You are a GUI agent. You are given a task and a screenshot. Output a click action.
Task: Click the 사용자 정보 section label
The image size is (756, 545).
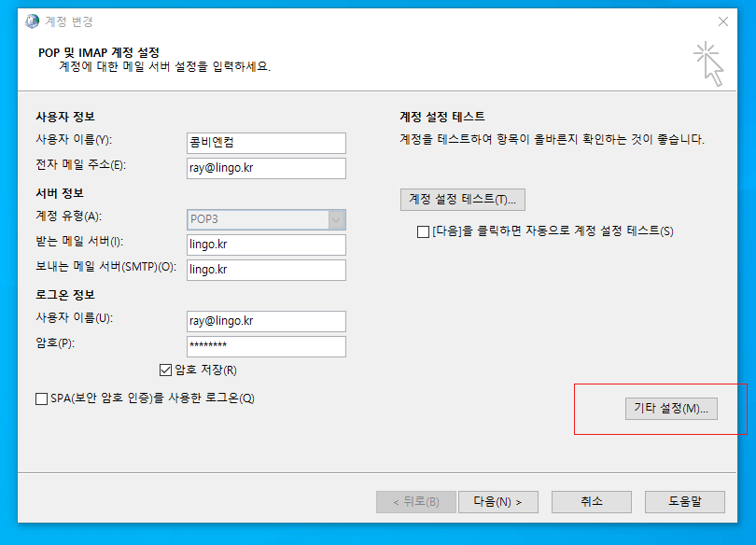tap(65, 117)
